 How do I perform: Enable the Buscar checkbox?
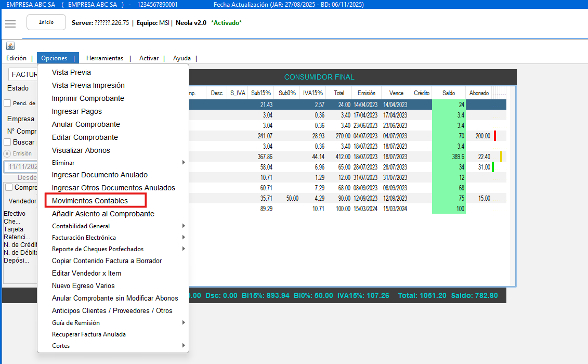click(x=7, y=142)
